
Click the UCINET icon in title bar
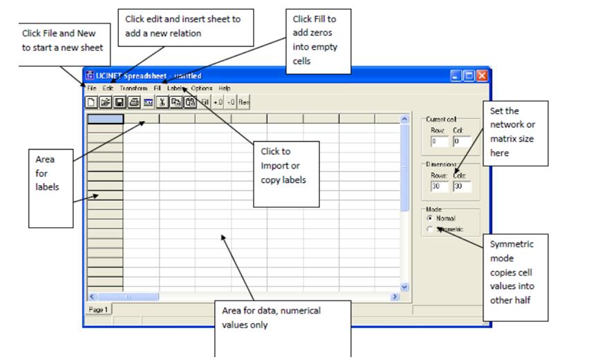tap(90, 75)
